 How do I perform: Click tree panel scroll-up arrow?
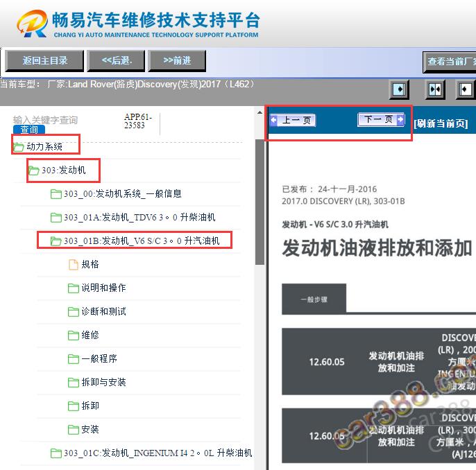coord(260,112)
